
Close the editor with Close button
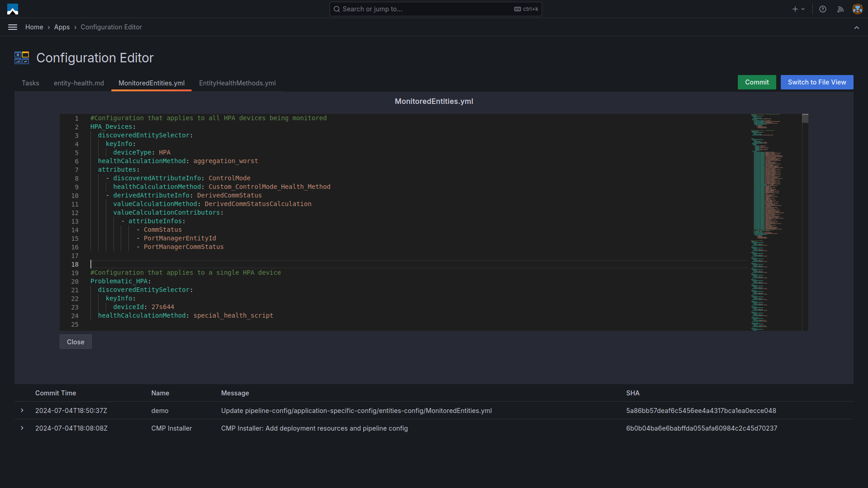coord(75,342)
